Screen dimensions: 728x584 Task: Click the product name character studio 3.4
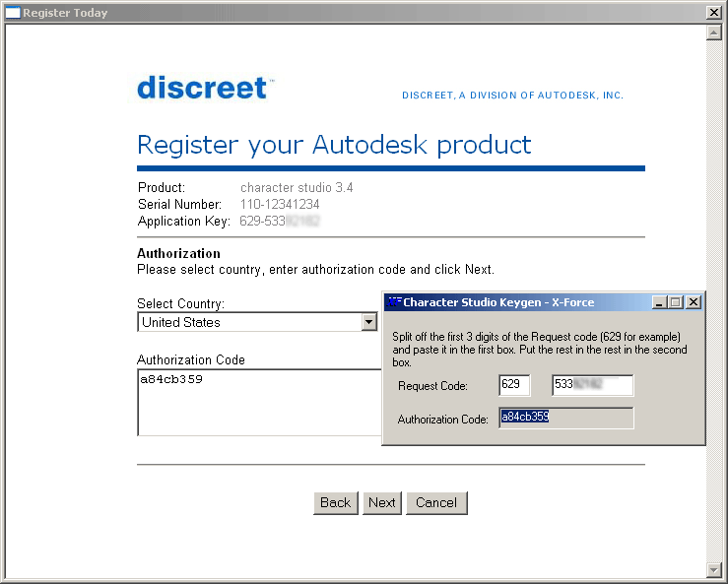[x=297, y=187]
